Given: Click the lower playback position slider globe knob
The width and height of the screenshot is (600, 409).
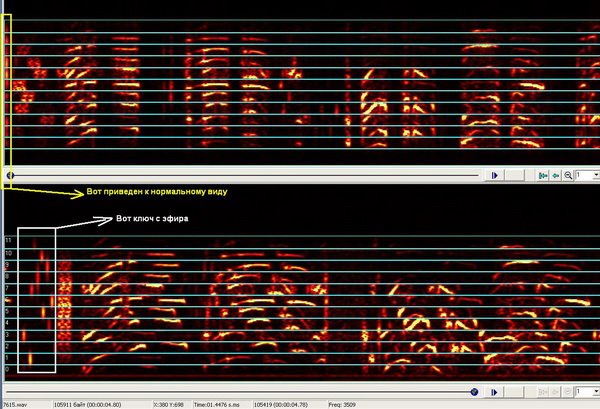Looking at the screenshot, I should click(x=474, y=392).
